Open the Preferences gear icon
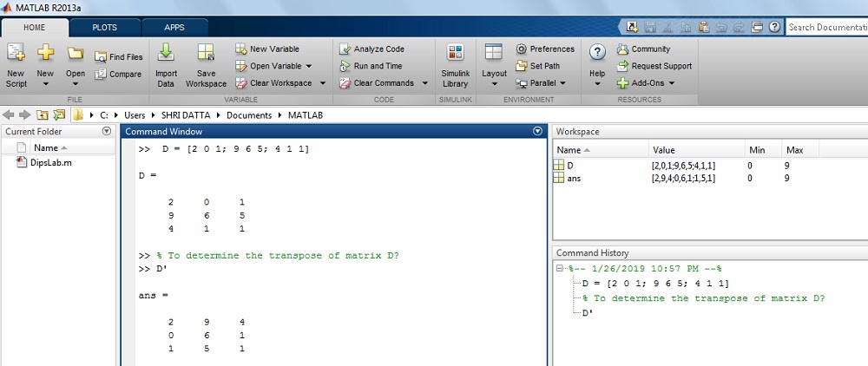This screenshot has height=366, width=868. (x=522, y=49)
